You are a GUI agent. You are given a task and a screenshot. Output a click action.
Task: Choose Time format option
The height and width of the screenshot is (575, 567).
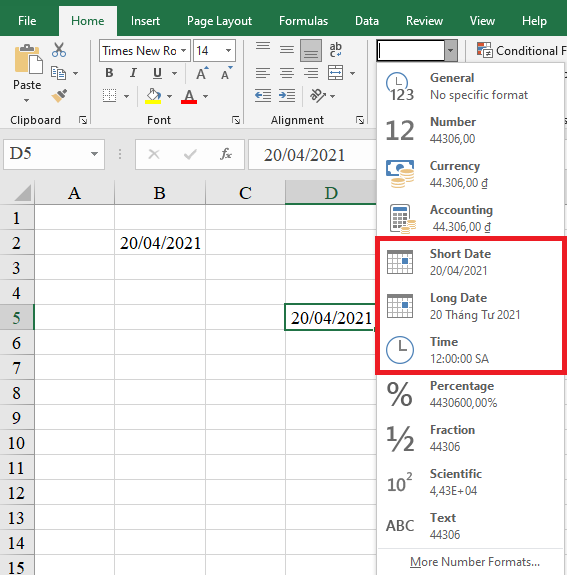(471, 350)
